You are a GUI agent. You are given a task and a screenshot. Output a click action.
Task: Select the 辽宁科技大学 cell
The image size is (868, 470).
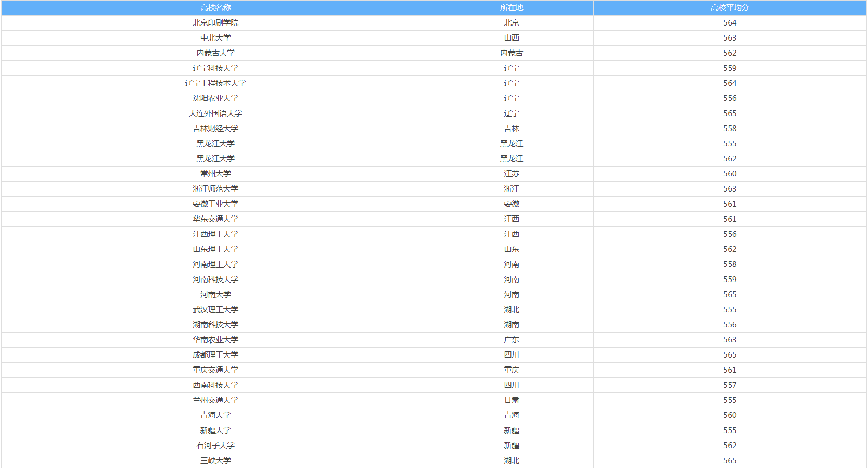[215, 68]
